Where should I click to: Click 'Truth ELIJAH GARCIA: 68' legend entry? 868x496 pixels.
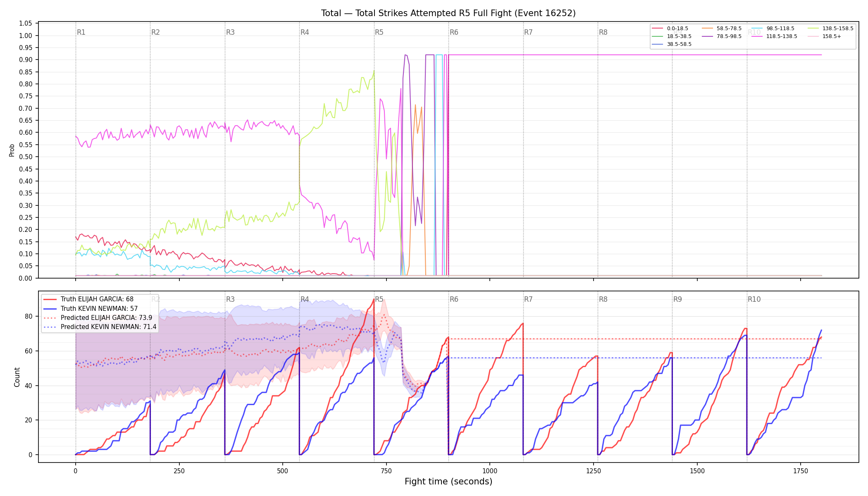coord(88,299)
